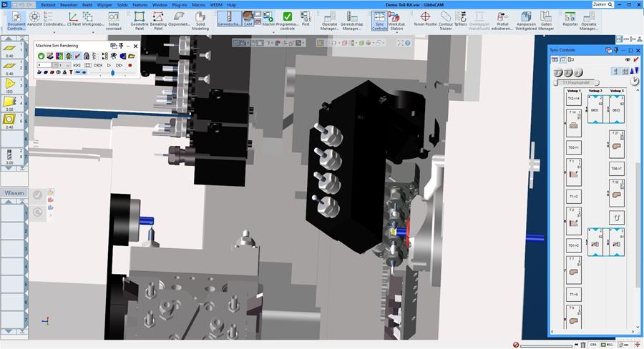Click the Post button
This screenshot has width=644, height=349.
point(306,19)
